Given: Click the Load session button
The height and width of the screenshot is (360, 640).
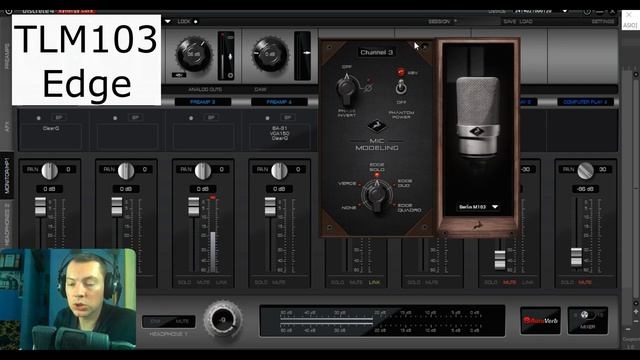Looking at the screenshot, I should (526, 21).
